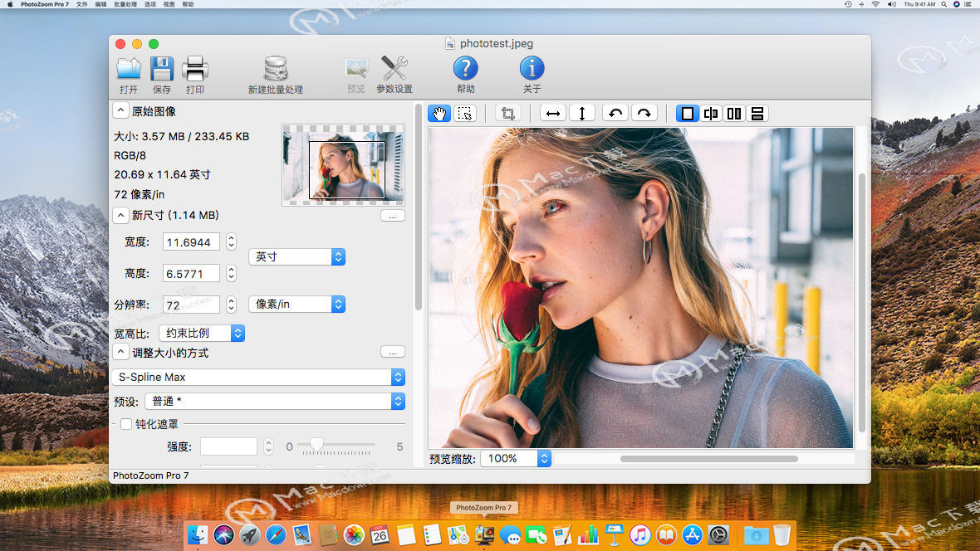
Task: Click the 宽度 width stepper
Action: coord(231,241)
